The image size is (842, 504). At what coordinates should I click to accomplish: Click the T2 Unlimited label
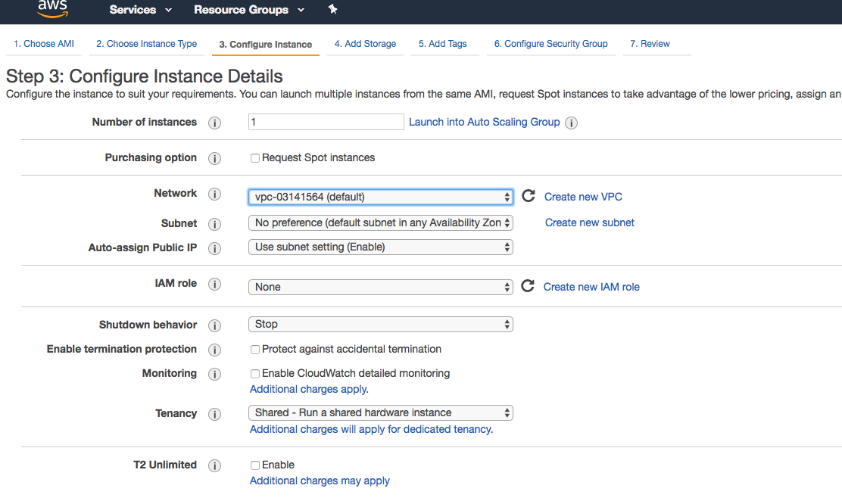[165, 465]
